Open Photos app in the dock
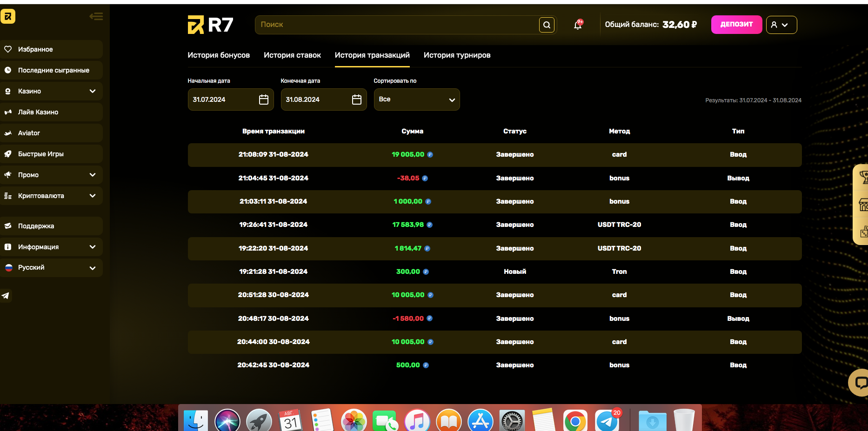The width and height of the screenshot is (868, 431). [x=354, y=421]
